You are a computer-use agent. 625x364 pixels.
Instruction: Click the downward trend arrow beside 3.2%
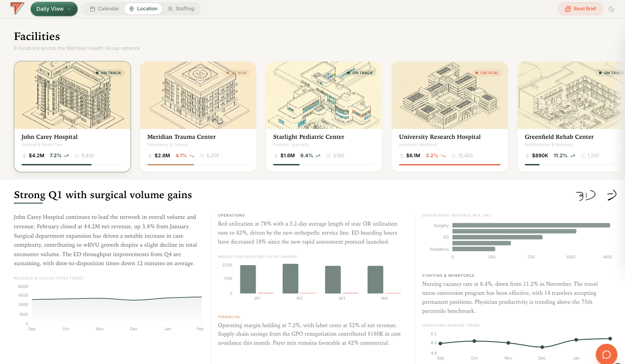click(x=443, y=156)
